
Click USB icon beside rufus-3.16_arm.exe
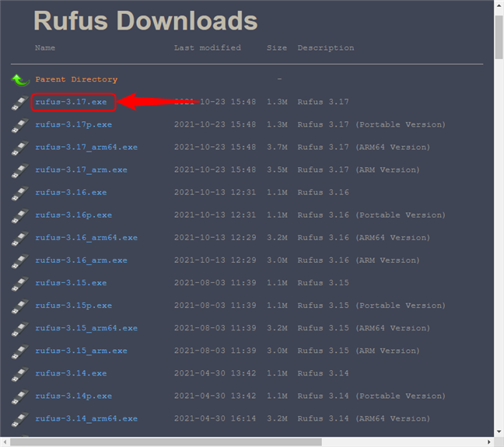point(20,261)
